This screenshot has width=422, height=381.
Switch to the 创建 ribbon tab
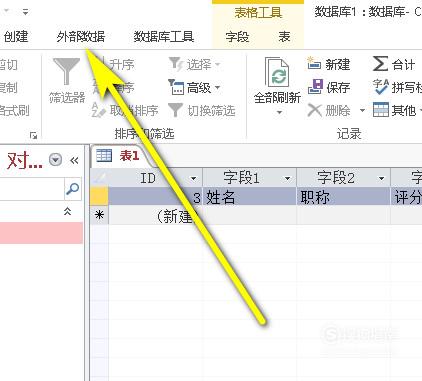pos(15,36)
